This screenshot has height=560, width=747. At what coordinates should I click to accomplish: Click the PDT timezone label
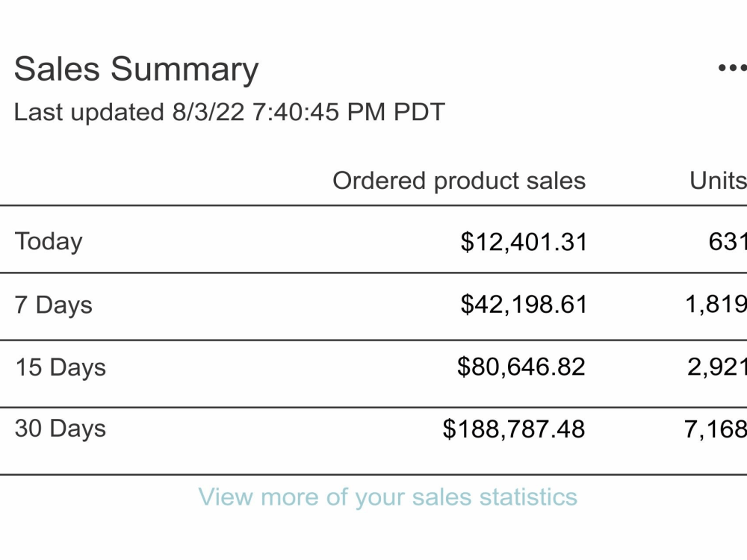click(419, 113)
